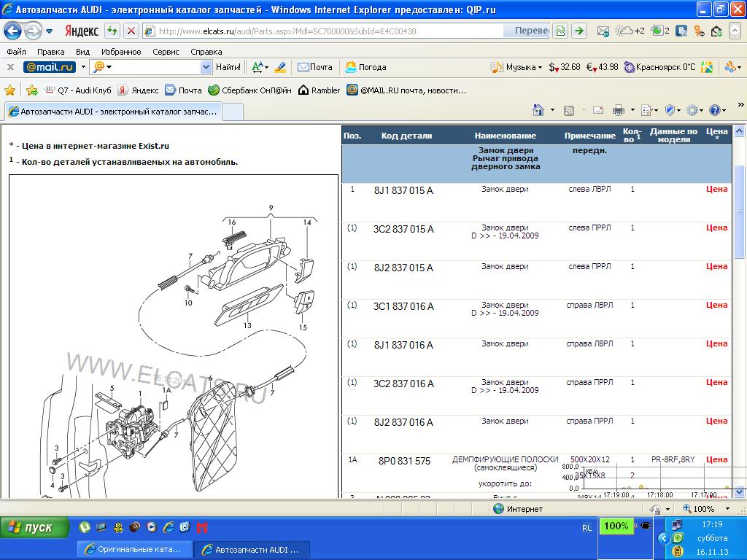Open the Tools gear icon

(x=692, y=111)
